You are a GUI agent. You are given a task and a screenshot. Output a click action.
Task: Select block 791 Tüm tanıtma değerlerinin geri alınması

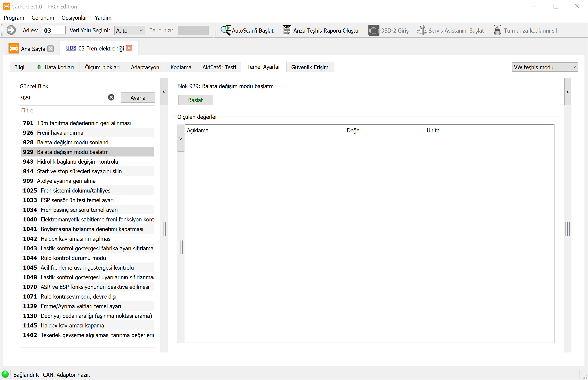88,123
